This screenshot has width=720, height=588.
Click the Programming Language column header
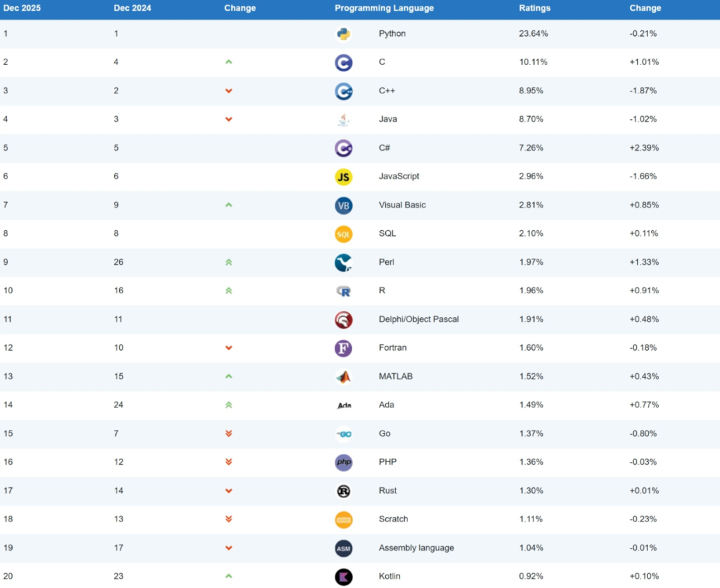(x=384, y=8)
